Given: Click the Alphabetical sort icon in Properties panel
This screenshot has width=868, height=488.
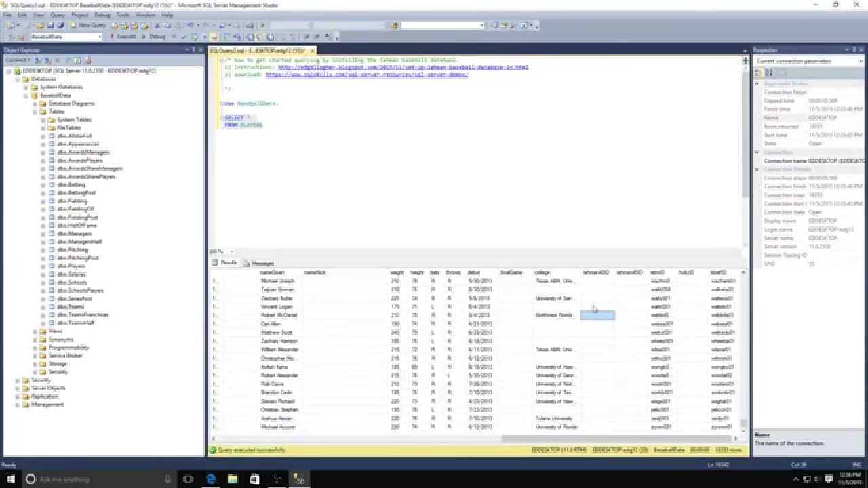Looking at the screenshot, I should click(x=770, y=73).
